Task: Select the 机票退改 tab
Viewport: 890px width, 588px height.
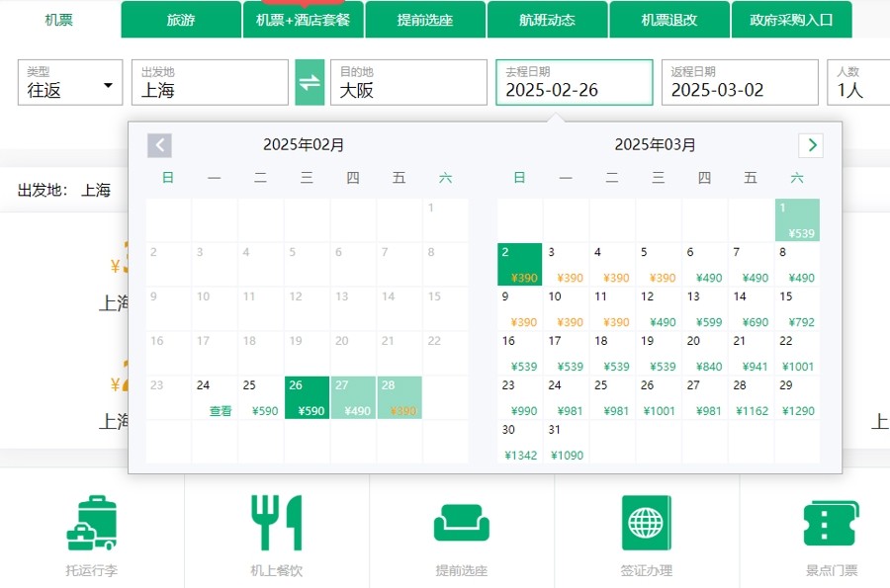Action: coord(669,20)
